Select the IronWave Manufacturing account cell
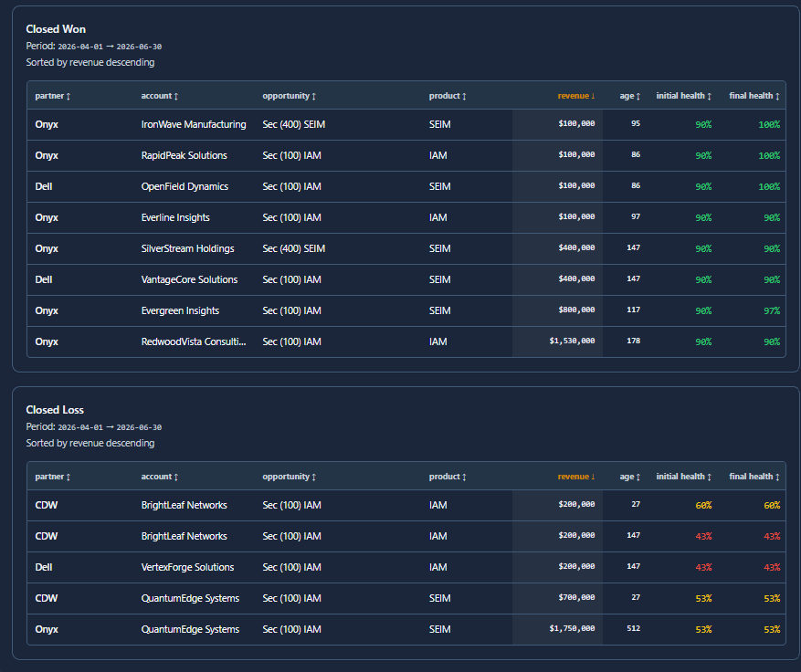This screenshot has width=801, height=672. (x=194, y=124)
